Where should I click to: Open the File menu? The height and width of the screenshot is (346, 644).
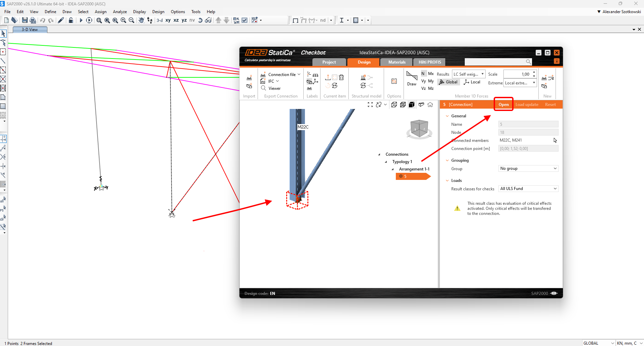coord(7,12)
